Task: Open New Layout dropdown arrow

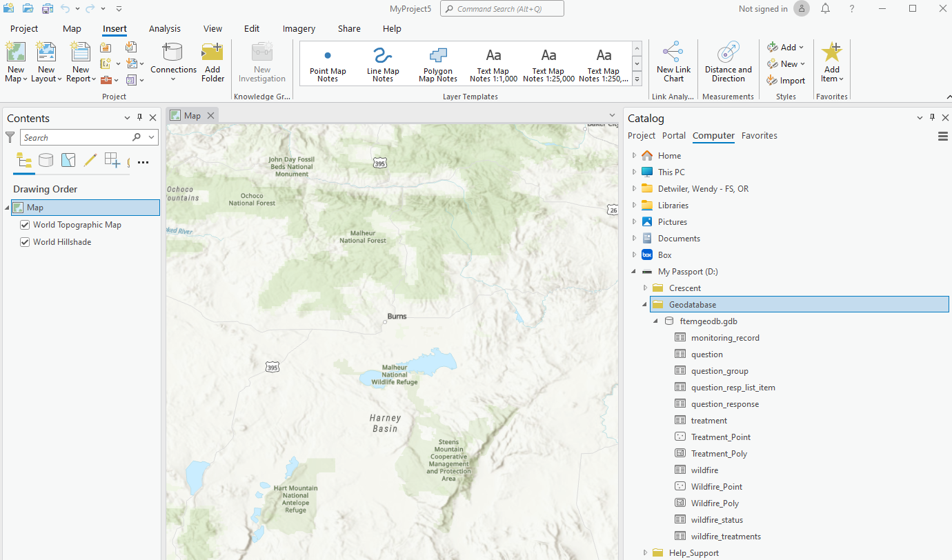Action: tap(59, 79)
